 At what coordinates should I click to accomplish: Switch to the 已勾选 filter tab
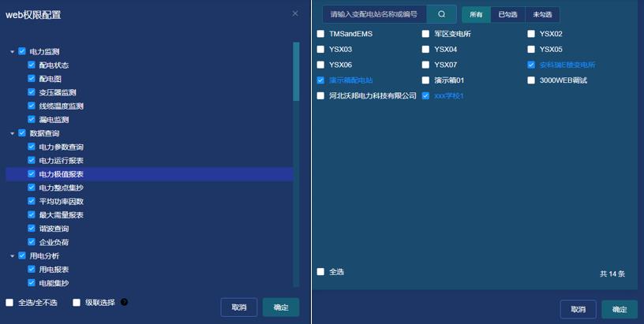click(507, 14)
